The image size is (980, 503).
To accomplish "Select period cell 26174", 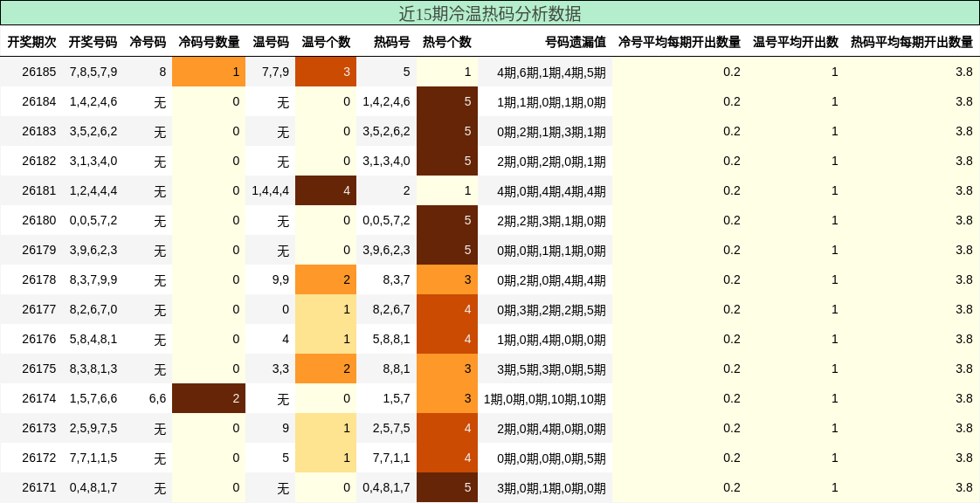I will 38,398.
